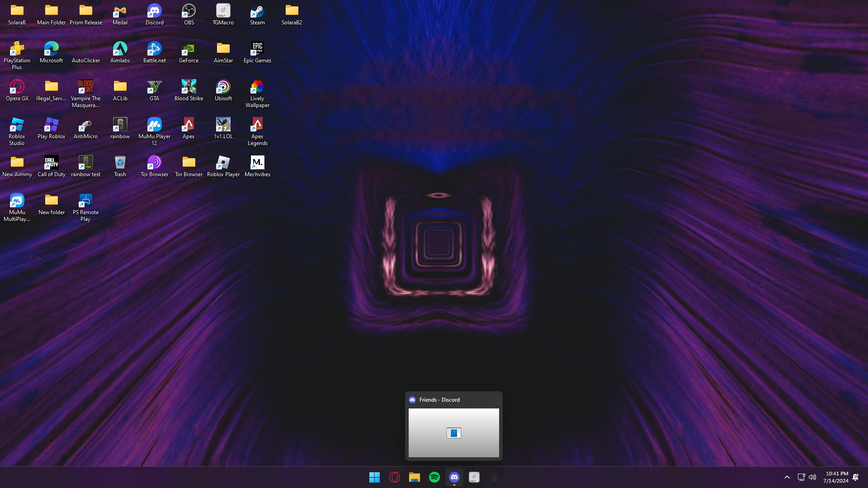Open the Discord desktop shortcut
Viewport: 868px width, 488px height.
154,14
